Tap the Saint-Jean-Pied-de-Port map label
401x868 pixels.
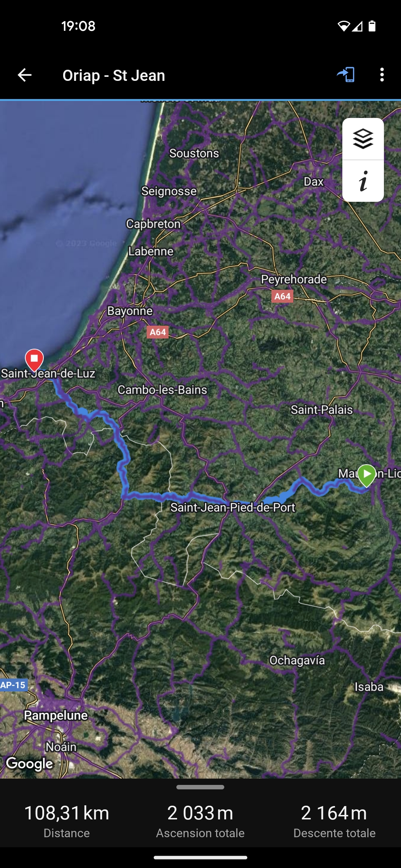point(233,507)
